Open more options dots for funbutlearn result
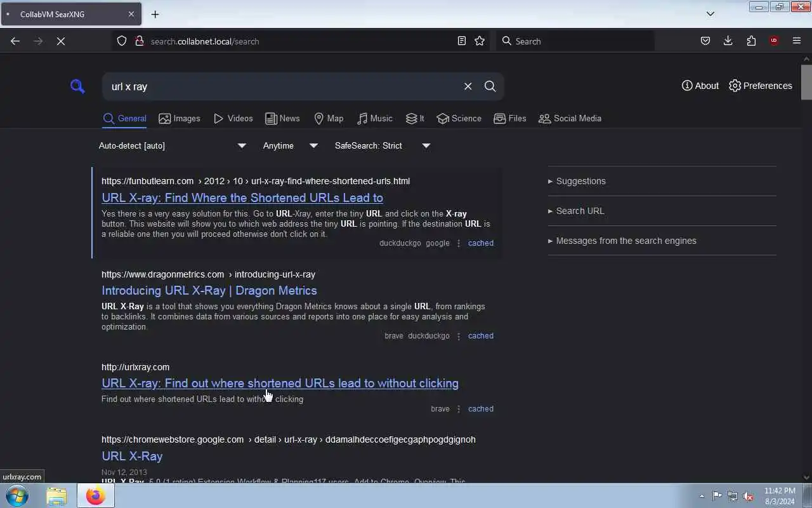 459,243
